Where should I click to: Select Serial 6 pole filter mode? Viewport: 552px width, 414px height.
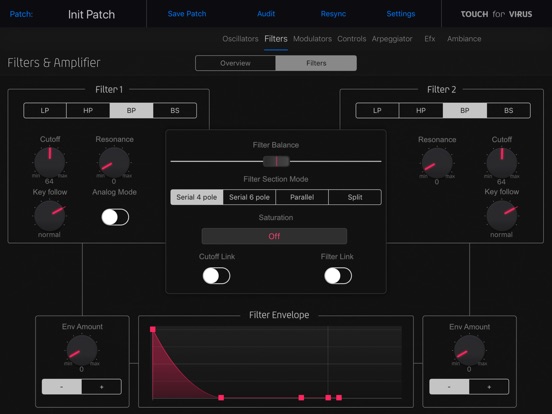249,197
